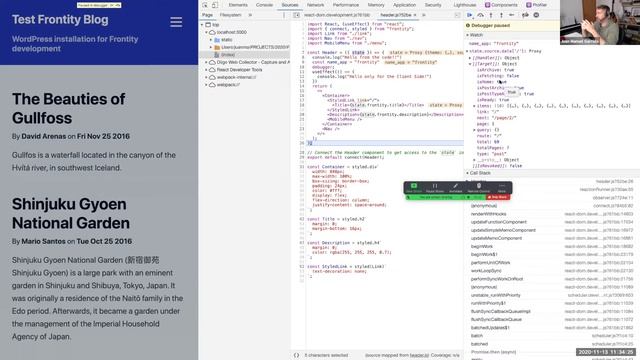Step over the next function call
640x360 pixels.
pyautogui.click(x=480, y=15)
